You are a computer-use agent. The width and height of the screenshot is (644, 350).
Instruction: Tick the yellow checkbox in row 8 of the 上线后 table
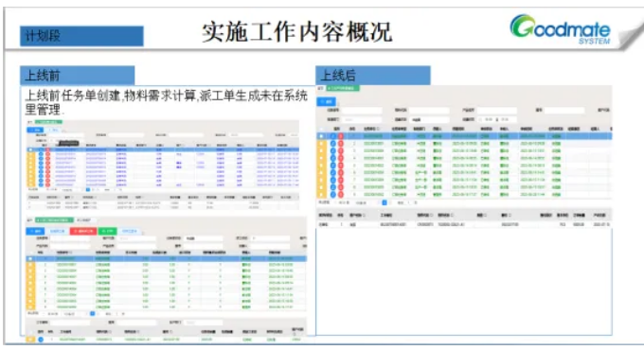pos(321,187)
